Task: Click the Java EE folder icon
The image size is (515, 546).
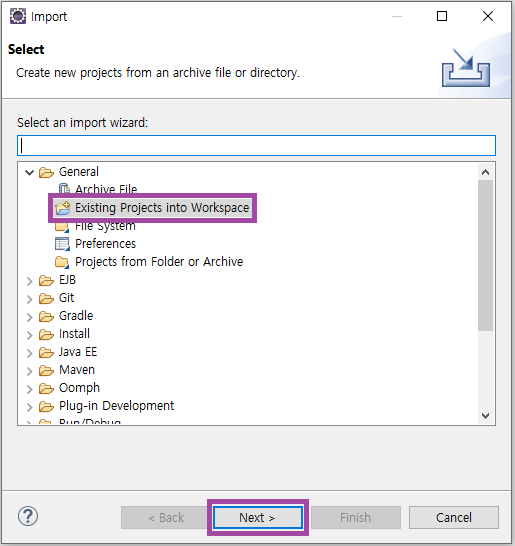Action: pyautogui.click(x=46, y=352)
